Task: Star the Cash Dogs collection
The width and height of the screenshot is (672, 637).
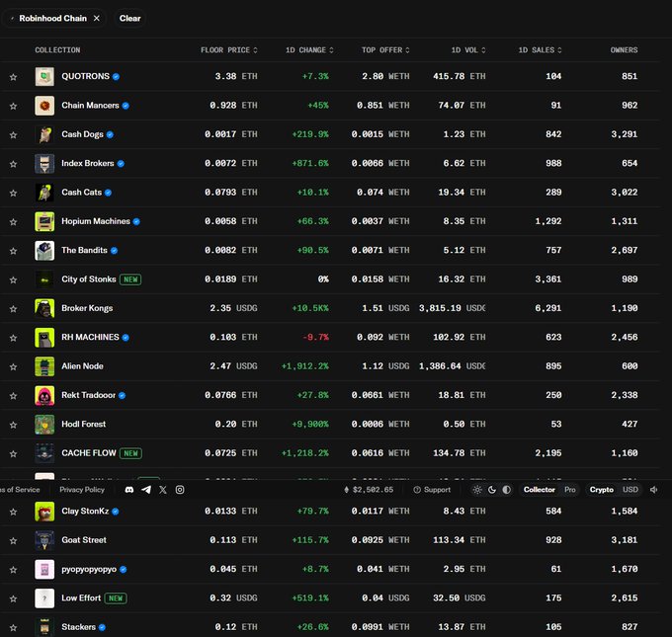Action: click(13, 135)
